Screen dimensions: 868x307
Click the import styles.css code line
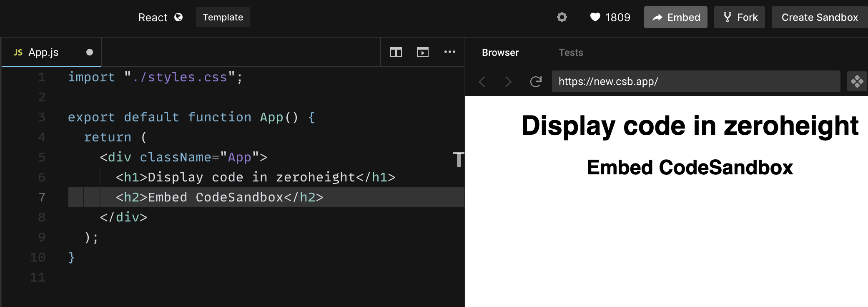(x=155, y=77)
